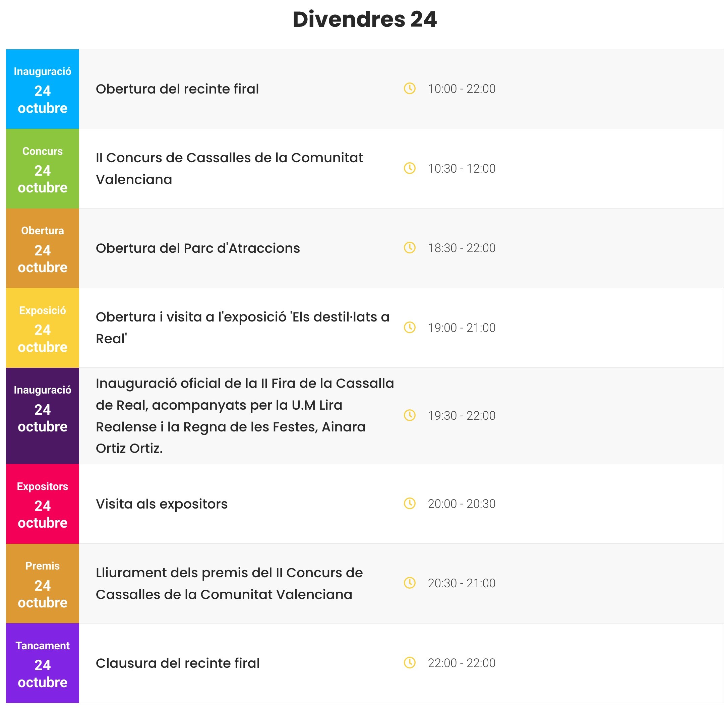Click the 20:30 - 21:00 time text
728x708 pixels.
click(x=462, y=583)
